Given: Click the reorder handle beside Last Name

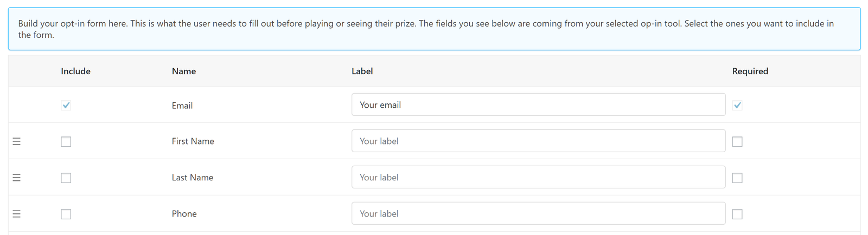Looking at the screenshot, I should pyautogui.click(x=16, y=178).
